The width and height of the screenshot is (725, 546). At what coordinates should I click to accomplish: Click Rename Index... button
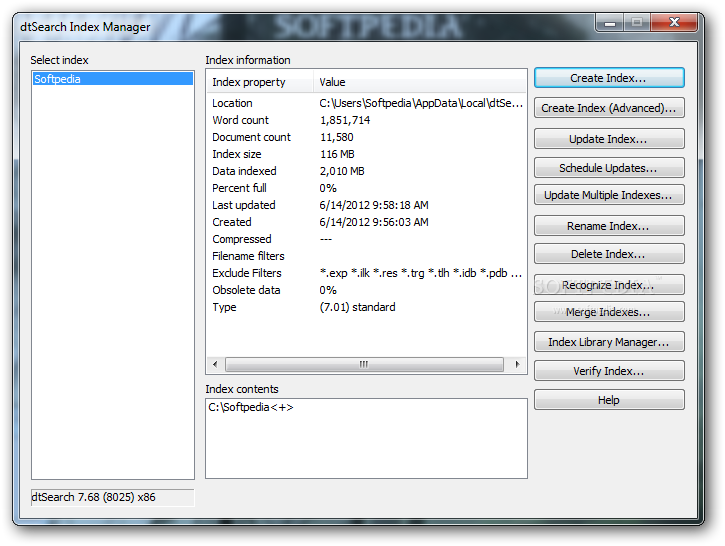click(609, 226)
